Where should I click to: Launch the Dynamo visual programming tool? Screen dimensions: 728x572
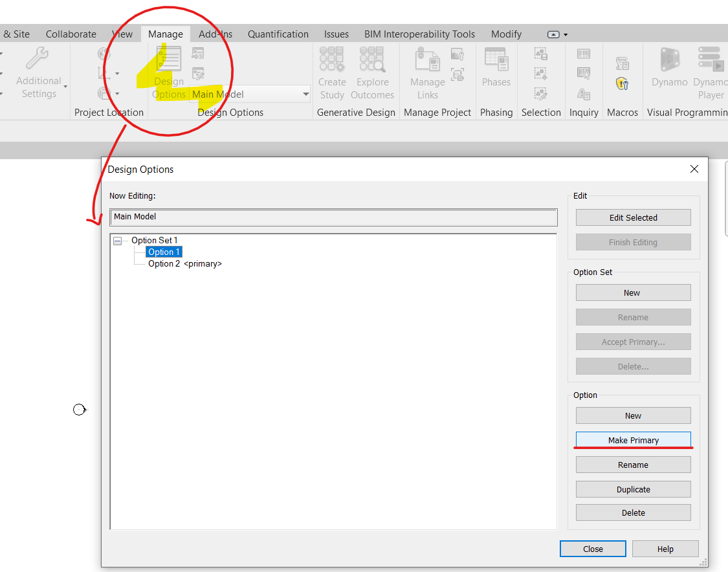[670, 67]
